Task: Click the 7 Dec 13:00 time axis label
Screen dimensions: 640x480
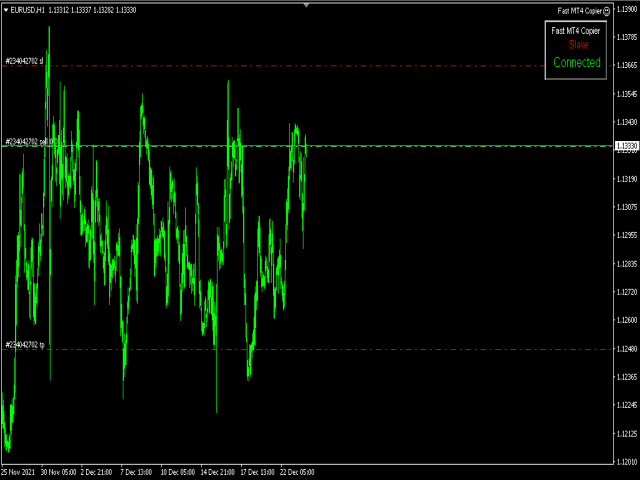Action: point(139,471)
